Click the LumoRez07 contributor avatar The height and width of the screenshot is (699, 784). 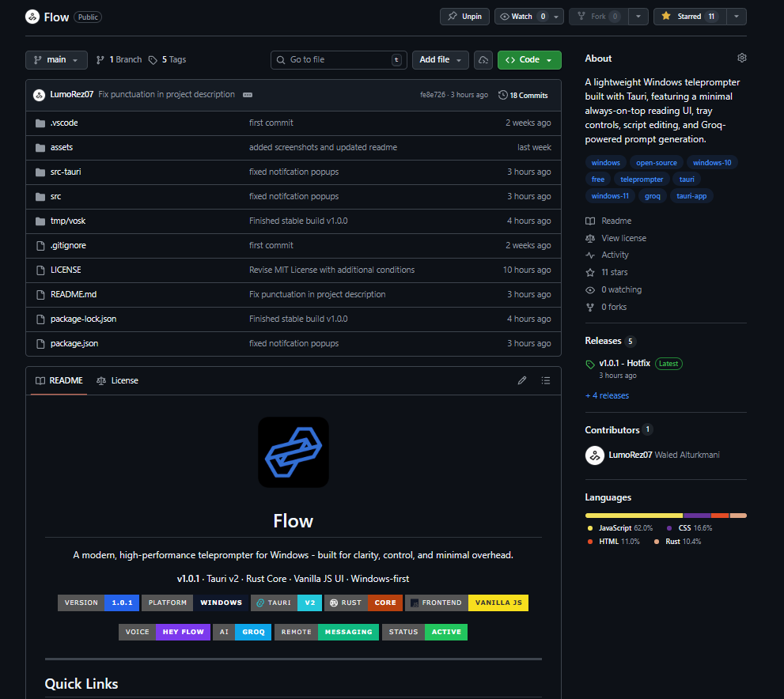pos(594,455)
